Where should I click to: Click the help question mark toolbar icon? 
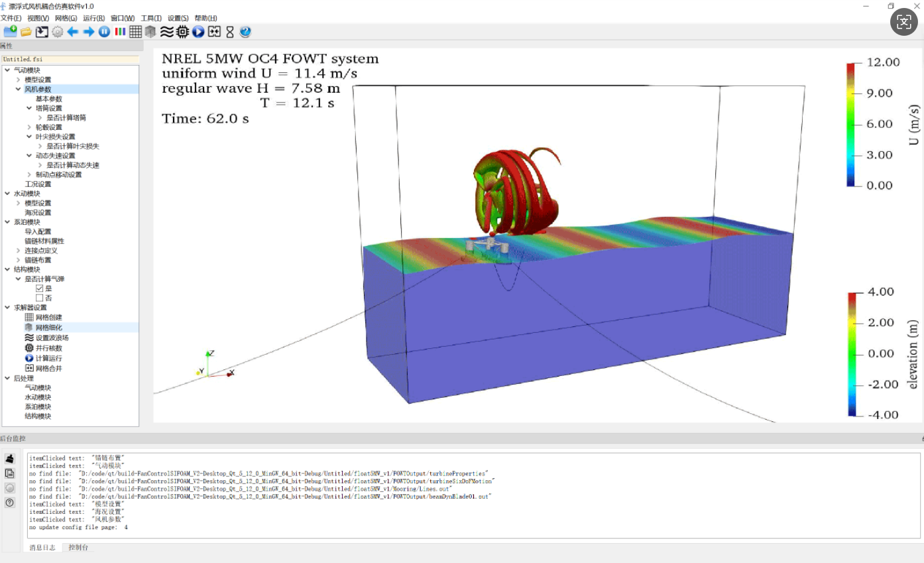(x=245, y=32)
